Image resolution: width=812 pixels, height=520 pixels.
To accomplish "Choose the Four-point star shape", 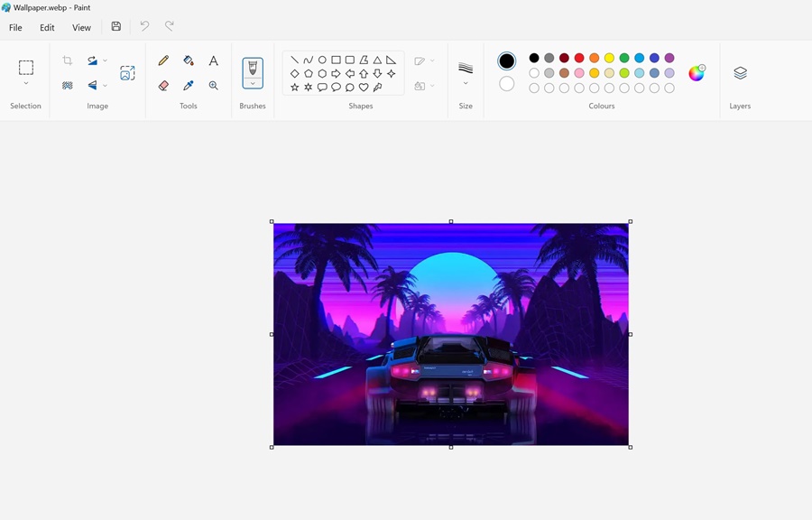I will pos(391,73).
